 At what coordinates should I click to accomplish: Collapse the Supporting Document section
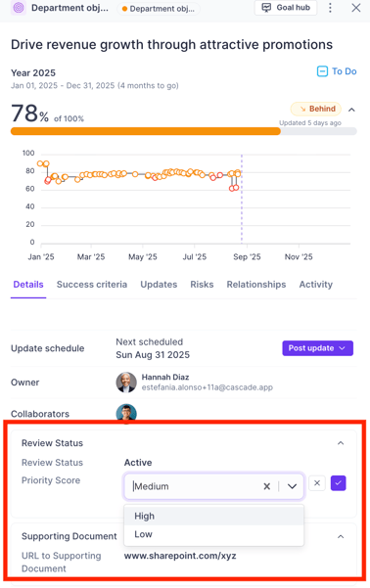341,536
